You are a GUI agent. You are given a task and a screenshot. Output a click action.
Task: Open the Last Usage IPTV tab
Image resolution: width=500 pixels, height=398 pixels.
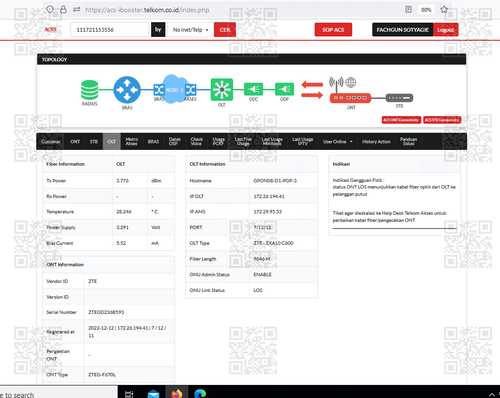click(303, 141)
